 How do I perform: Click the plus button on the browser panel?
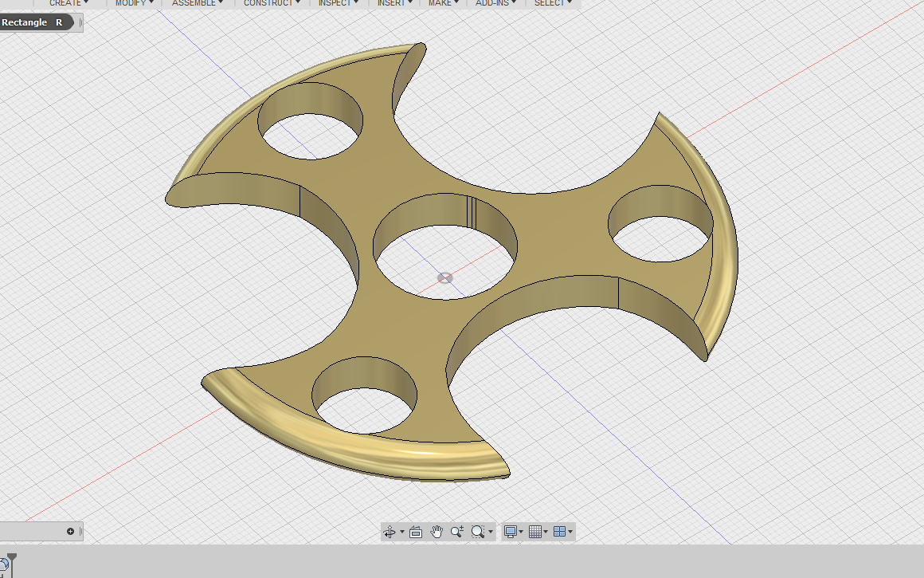71,531
